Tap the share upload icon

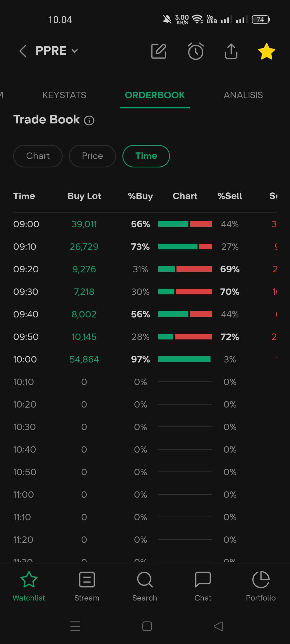231,51
